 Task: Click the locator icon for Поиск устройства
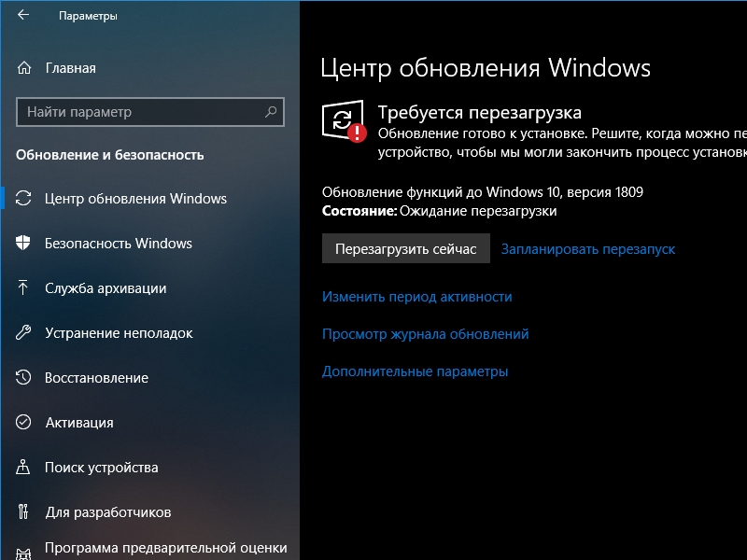(22, 467)
